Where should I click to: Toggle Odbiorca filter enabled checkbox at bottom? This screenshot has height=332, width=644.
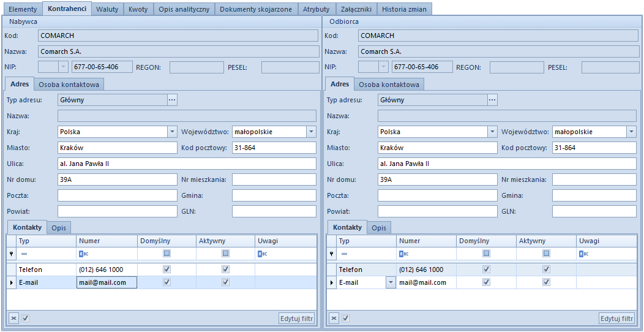point(345,318)
